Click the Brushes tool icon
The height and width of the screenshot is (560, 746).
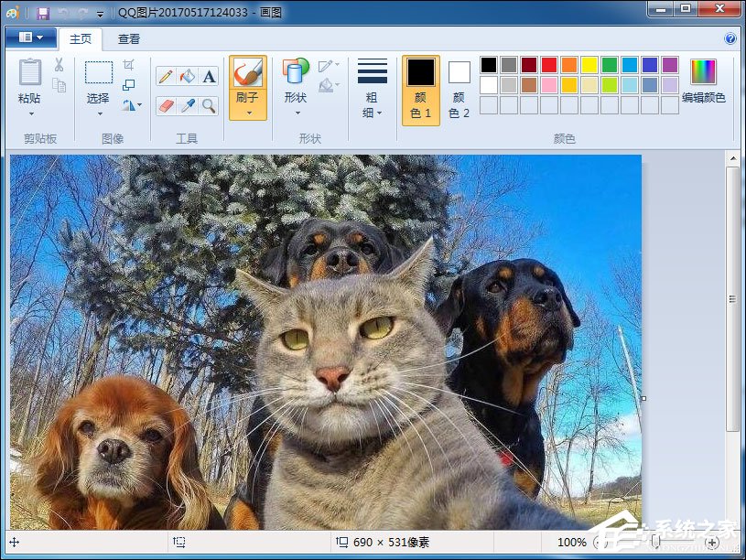point(248,73)
